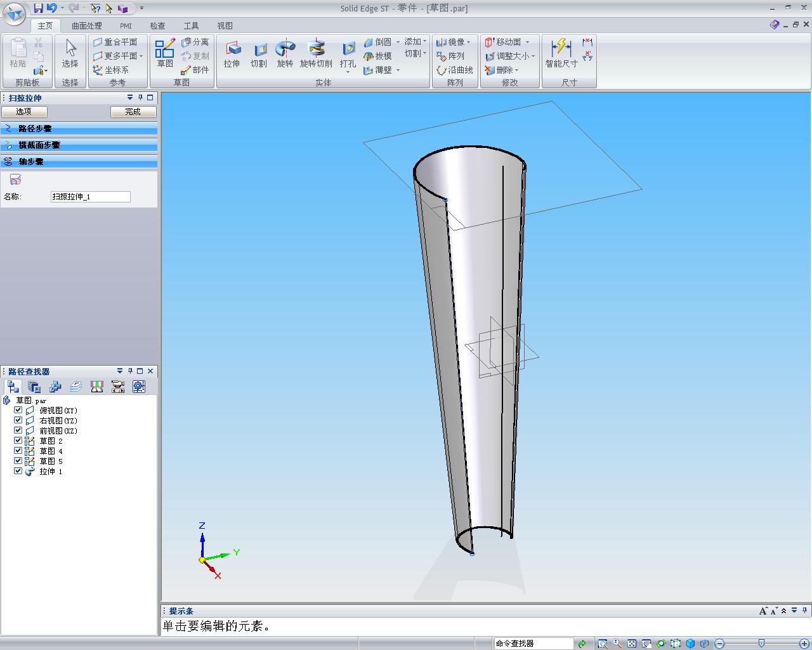Click the 拔模 (Draft) tool
This screenshot has height=650, width=812.
point(378,56)
